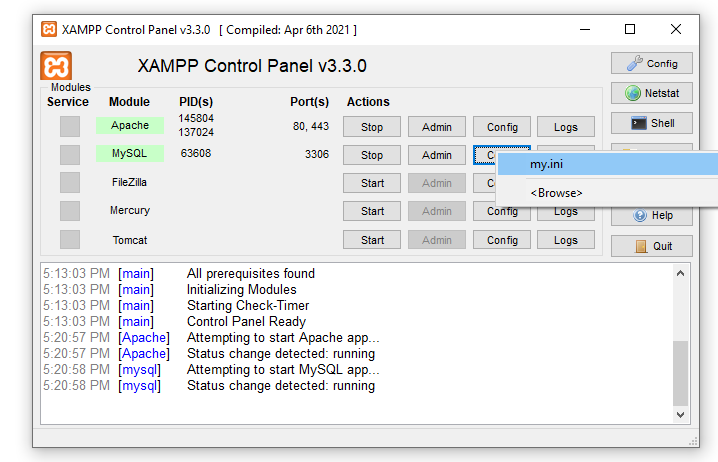
Task: Click log line 'All prerequisites found'
Action: coord(250,273)
